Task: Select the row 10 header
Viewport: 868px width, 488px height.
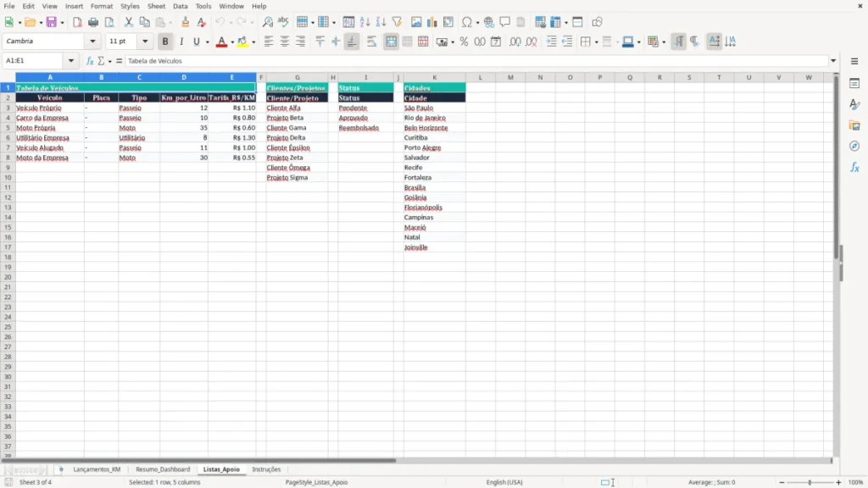Action: click(x=8, y=178)
